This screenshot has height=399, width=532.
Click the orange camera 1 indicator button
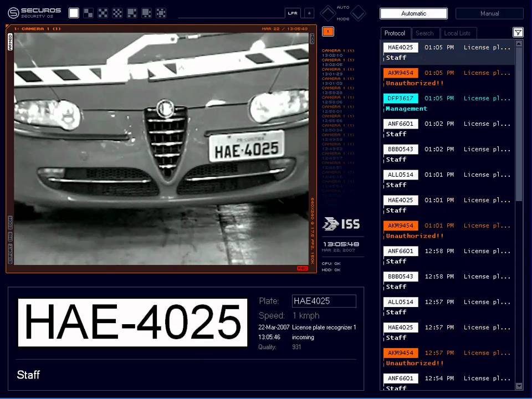(x=328, y=32)
